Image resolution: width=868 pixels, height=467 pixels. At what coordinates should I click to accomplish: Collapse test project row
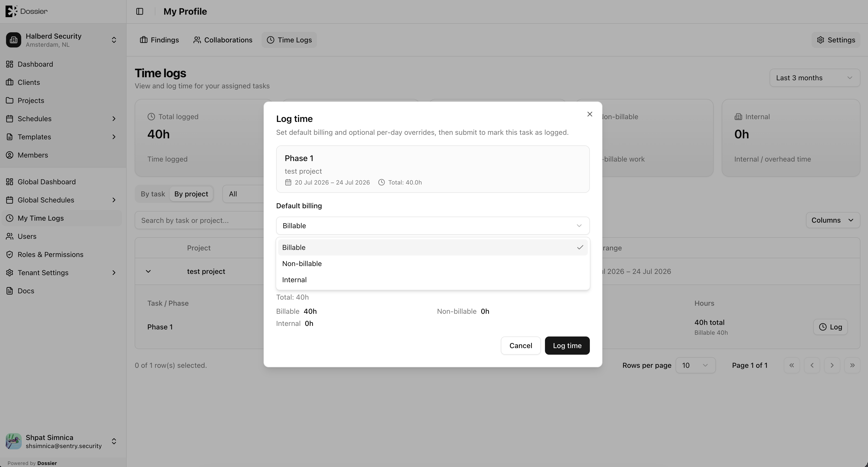(148, 271)
